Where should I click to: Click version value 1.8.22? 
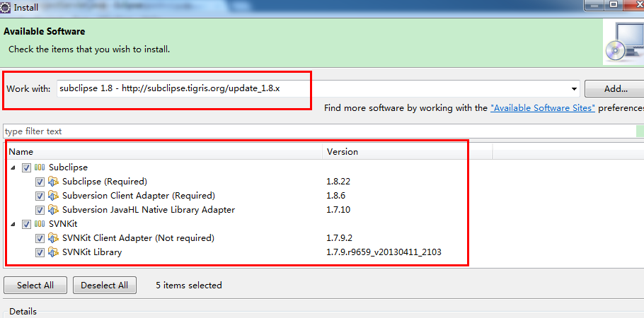coord(338,182)
